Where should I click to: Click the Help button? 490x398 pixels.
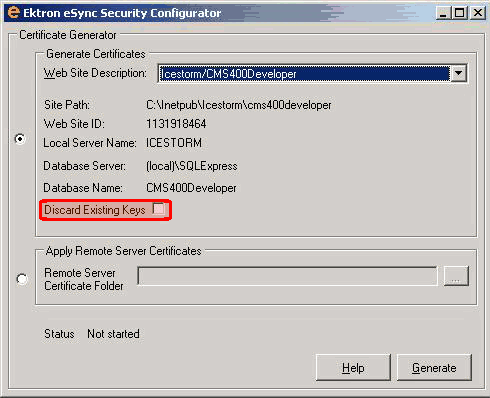[x=353, y=368]
